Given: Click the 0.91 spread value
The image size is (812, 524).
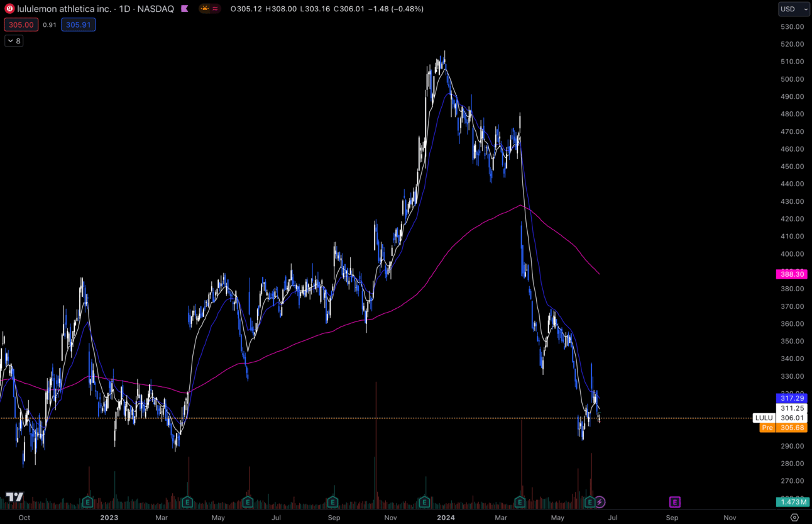Looking at the screenshot, I should 50,25.
